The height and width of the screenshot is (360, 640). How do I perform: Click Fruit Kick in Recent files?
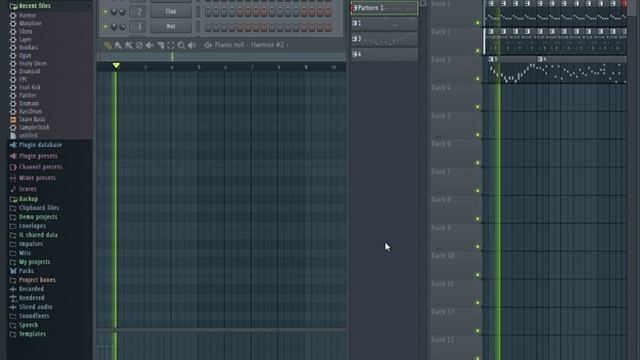click(30, 87)
